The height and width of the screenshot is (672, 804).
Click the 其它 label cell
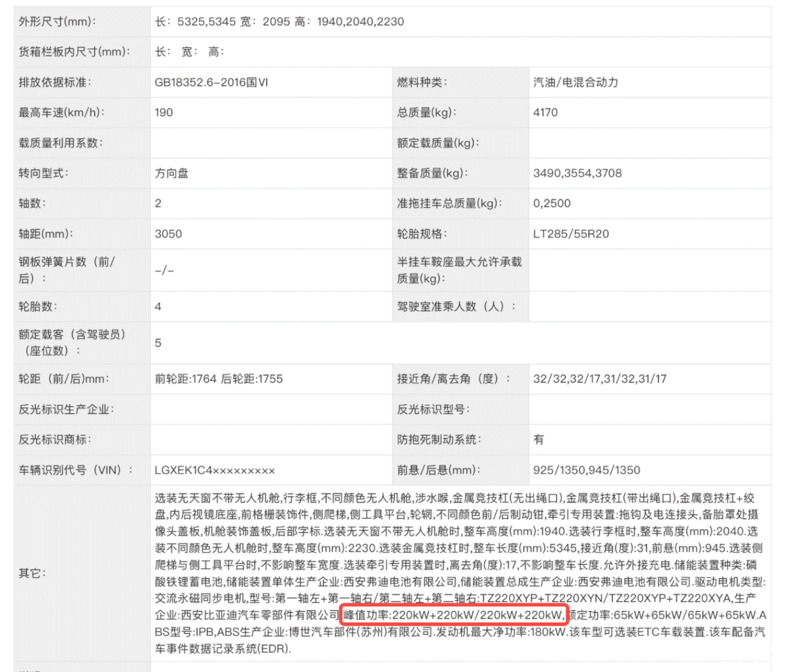(82, 573)
